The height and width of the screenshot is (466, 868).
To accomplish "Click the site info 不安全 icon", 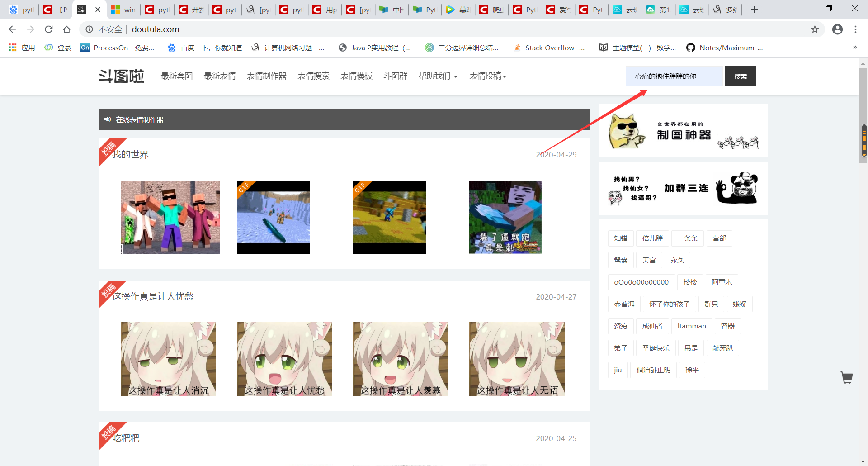I will (90, 29).
